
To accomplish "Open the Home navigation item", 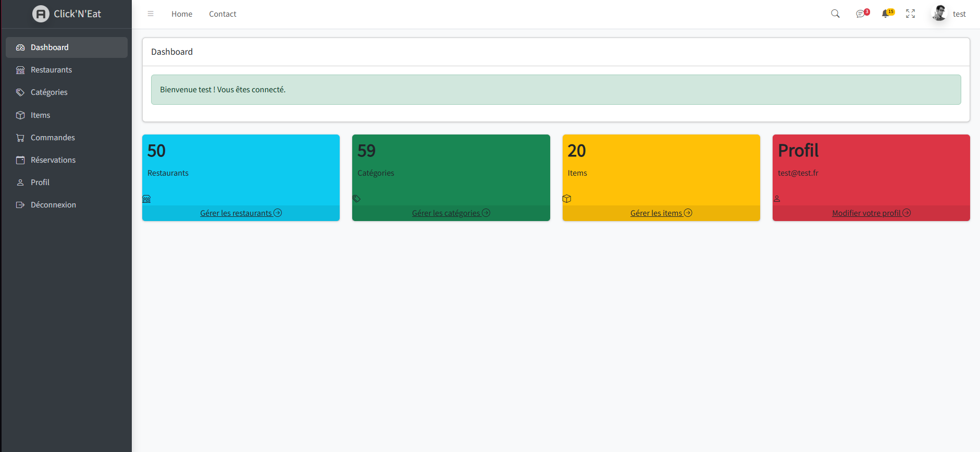I will (182, 14).
